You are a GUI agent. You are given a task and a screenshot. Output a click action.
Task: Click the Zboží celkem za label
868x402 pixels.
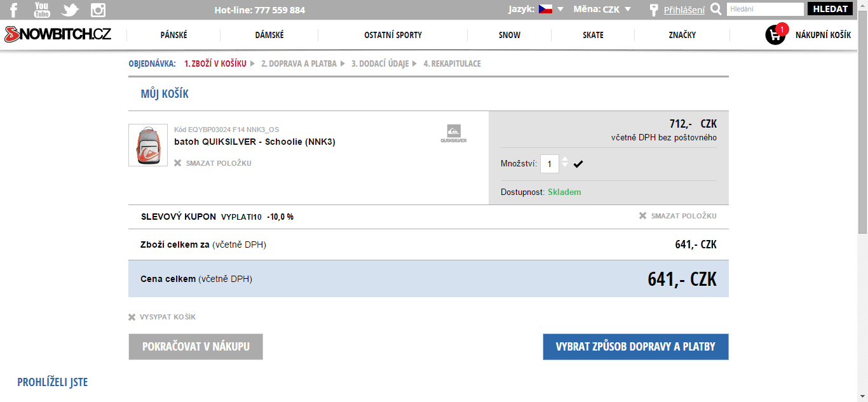175,245
